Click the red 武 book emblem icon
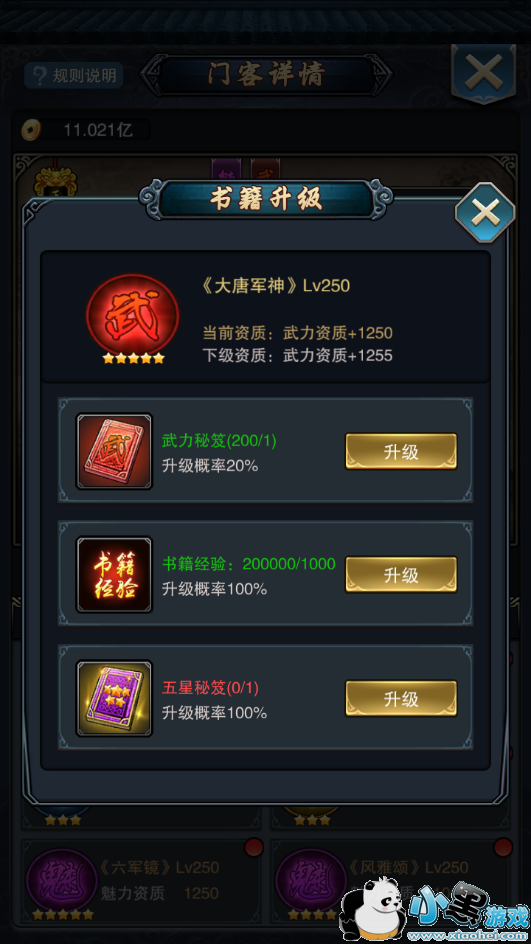The width and height of the screenshot is (531, 944). [132, 314]
